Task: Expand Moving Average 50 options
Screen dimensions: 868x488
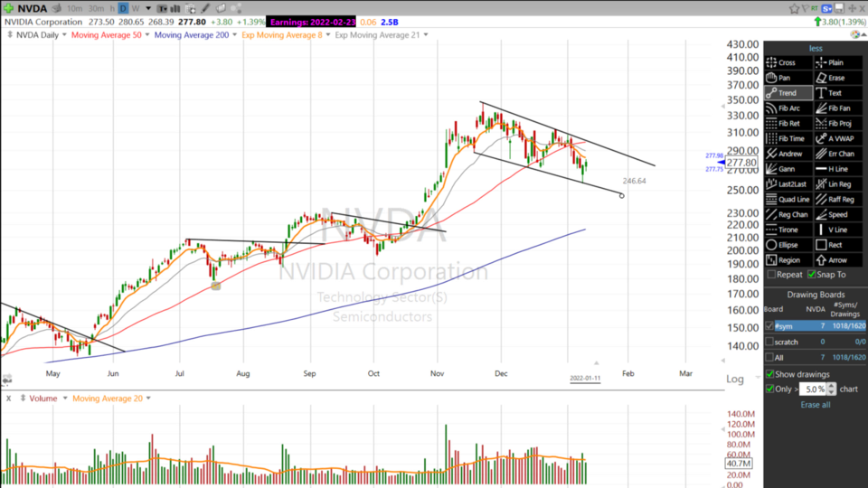Action: tap(147, 35)
